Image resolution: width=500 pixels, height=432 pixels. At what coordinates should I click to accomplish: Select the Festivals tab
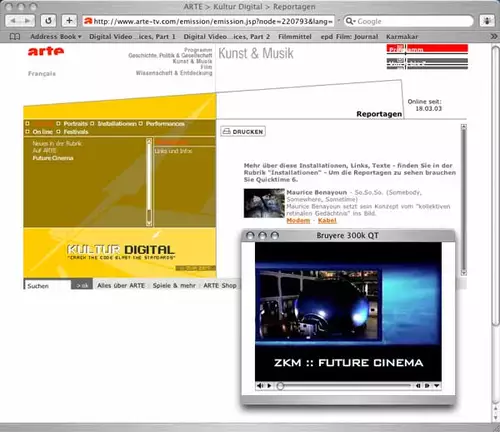pyautogui.click(x=76, y=132)
